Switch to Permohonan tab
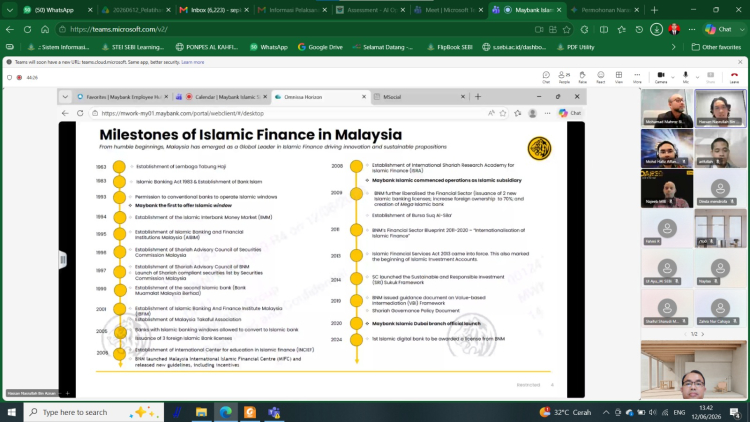 [605, 10]
